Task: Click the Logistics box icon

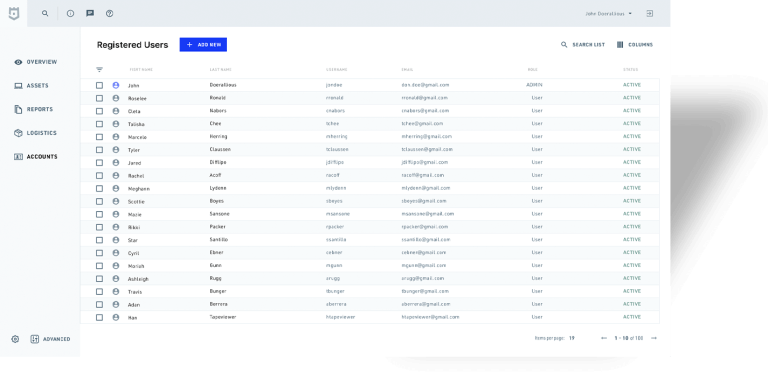Action: tap(19, 133)
